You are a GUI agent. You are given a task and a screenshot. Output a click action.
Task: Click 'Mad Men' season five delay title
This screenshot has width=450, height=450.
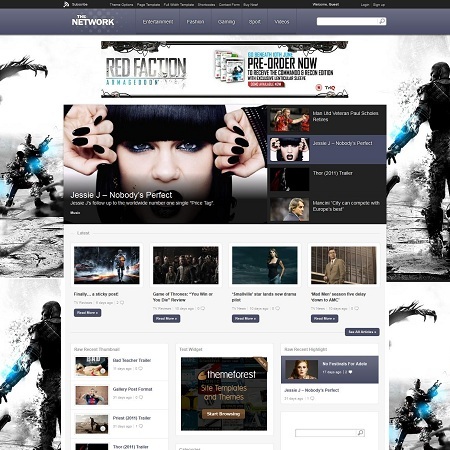tap(338, 297)
